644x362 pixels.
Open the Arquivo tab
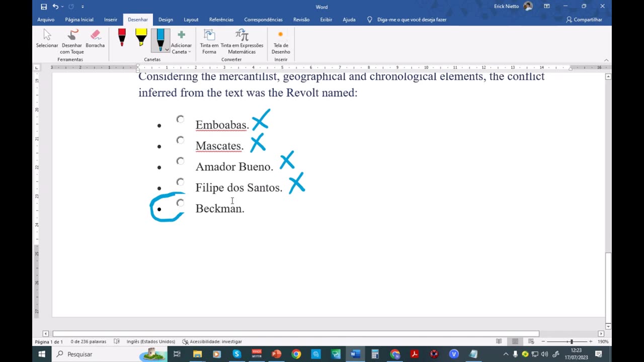pos(46,20)
